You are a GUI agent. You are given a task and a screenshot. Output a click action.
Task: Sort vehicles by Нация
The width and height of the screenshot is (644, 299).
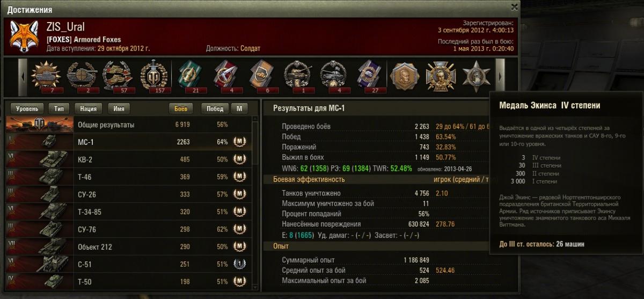pyautogui.click(x=89, y=108)
